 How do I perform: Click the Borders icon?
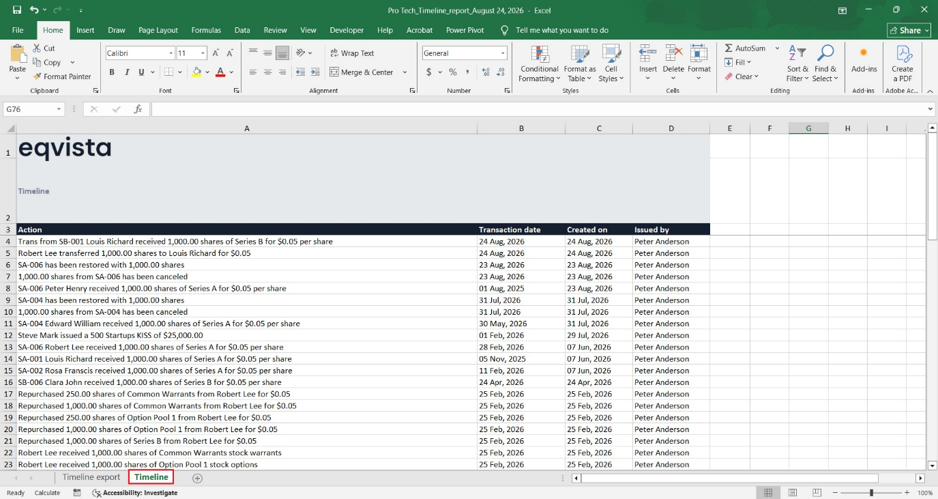coord(169,72)
